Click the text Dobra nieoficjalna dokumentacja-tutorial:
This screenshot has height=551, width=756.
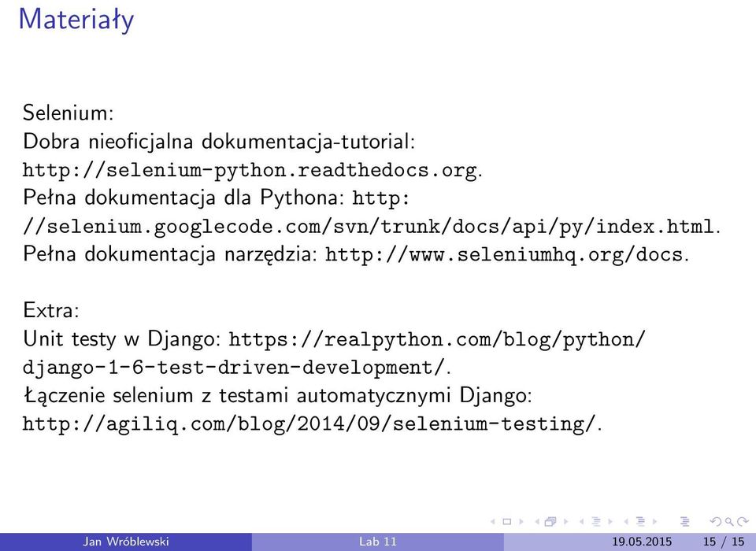pos(219,142)
